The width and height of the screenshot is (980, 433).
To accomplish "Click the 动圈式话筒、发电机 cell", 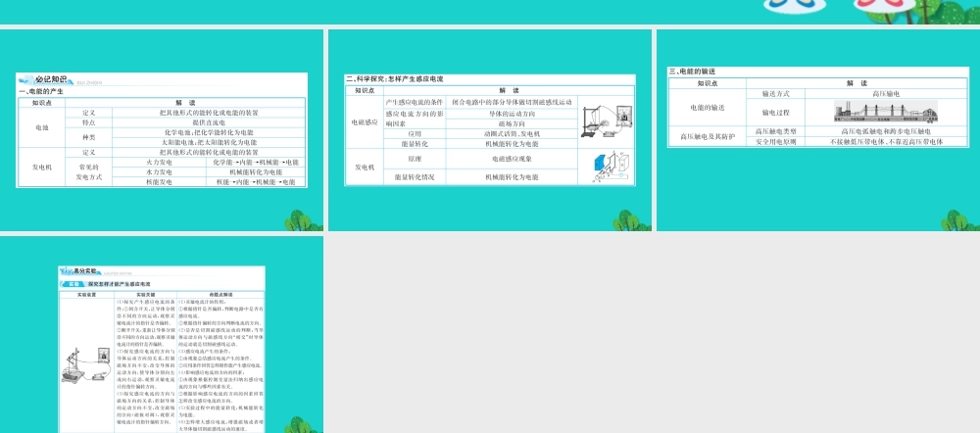I will 512,133.
